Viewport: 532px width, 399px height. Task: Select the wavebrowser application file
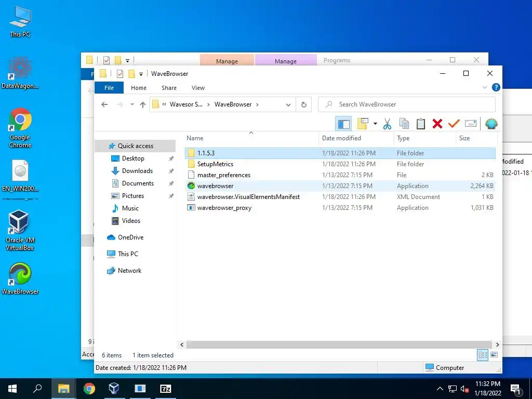[340, 186]
